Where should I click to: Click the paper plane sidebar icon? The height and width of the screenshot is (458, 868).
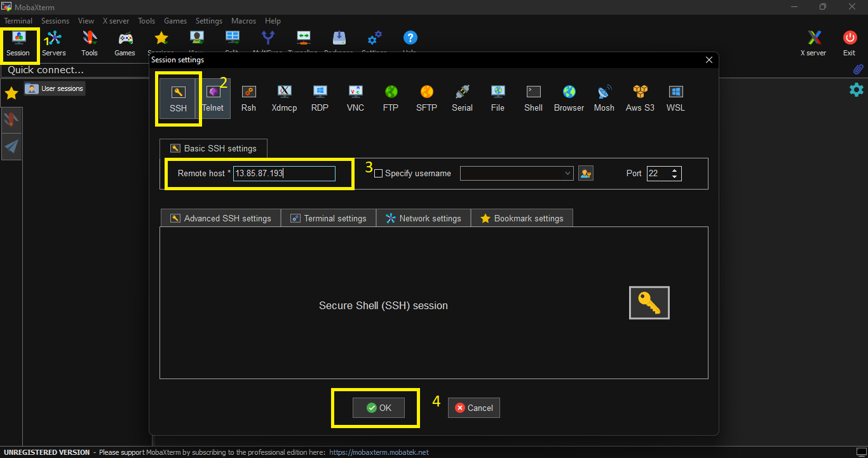11,147
